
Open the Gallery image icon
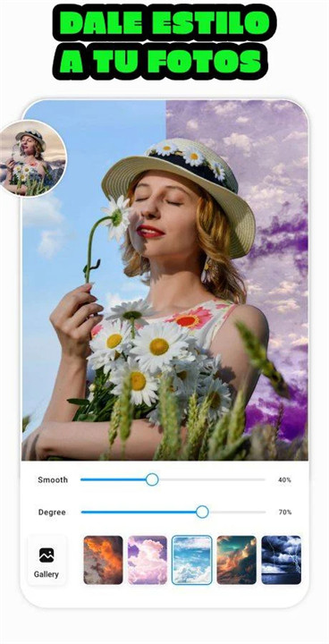[46, 555]
